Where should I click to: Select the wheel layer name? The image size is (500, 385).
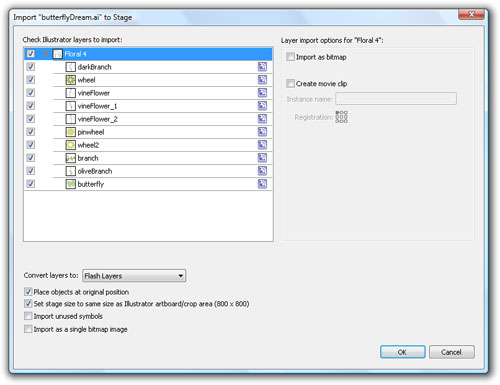(86, 80)
